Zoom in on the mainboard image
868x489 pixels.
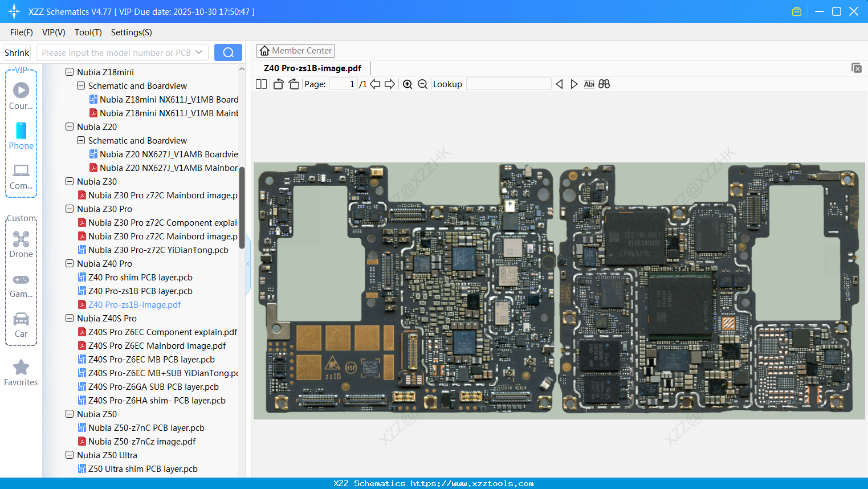pyautogui.click(x=407, y=84)
